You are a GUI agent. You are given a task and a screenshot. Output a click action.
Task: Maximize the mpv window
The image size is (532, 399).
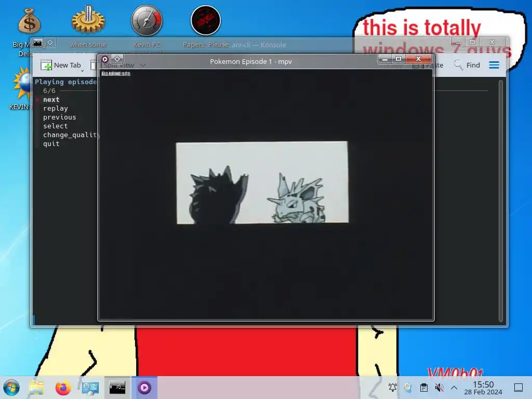click(x=398, y=59)
